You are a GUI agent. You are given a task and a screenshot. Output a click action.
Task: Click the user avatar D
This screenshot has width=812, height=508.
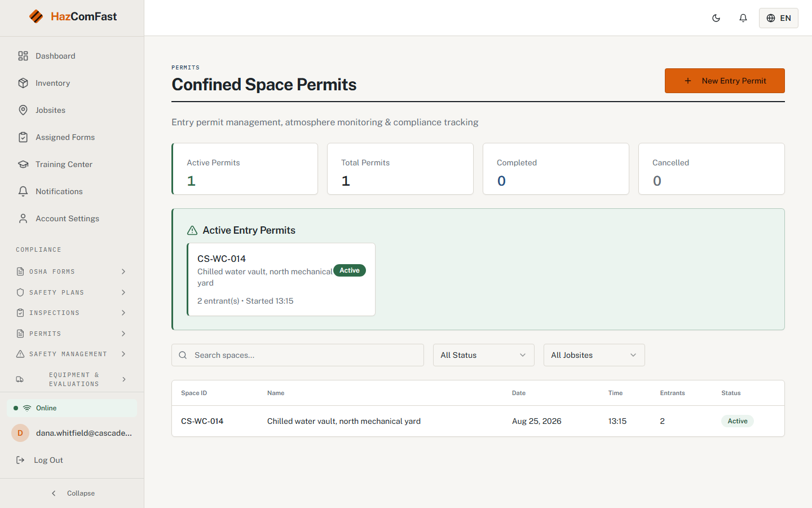(x=20, y=433)
